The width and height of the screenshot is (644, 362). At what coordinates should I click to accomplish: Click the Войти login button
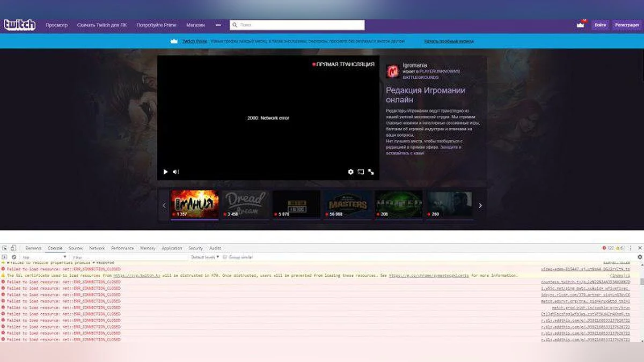tap(600, 25)
